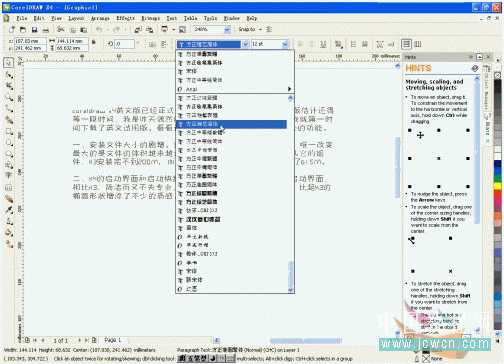Pick the blue color swatch
Image resolution: width=504 pixels, height=364 pixels.
pos(498,171)
